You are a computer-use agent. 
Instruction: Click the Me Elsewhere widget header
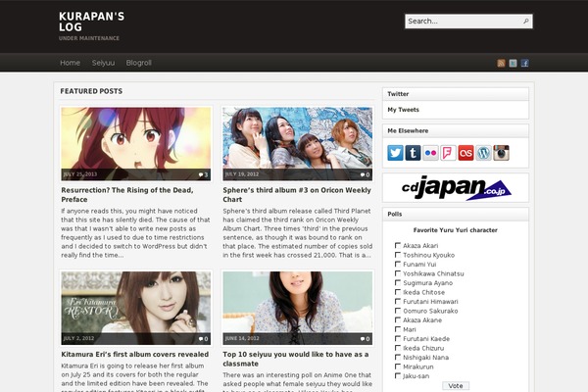click(456, 131)
